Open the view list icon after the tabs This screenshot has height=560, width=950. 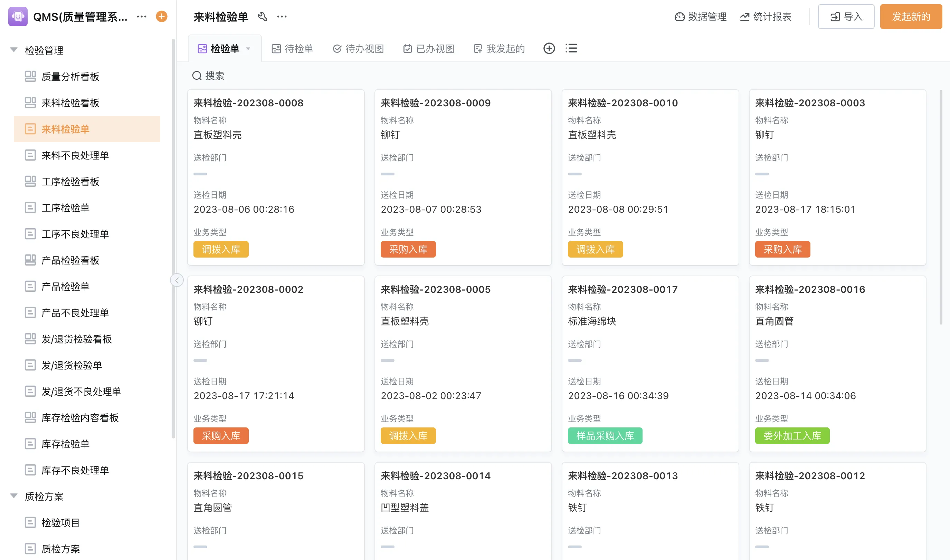pos(571,48)
